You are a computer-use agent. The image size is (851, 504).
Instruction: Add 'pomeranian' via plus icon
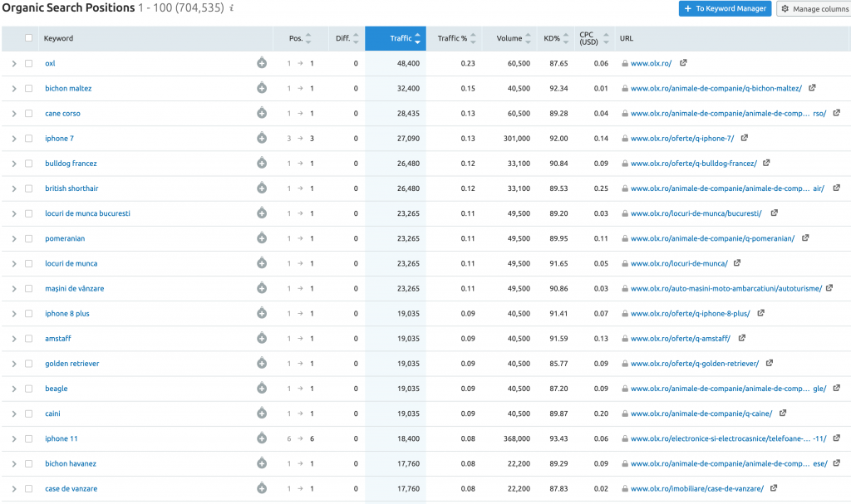coord(262,238)
